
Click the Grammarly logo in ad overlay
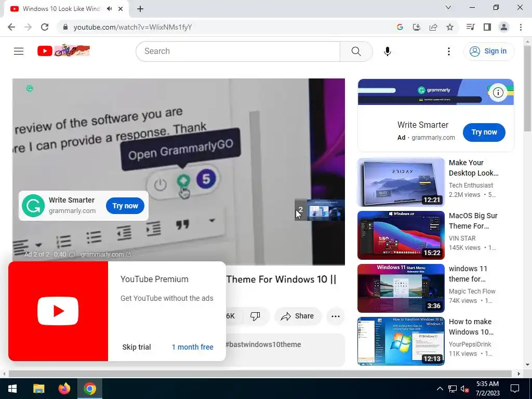[33, 206]
